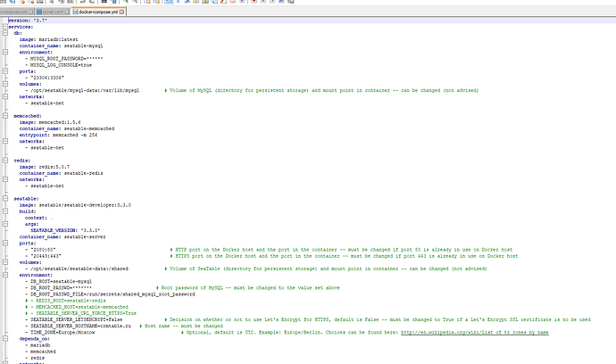Click /opt/seatable/seatable-data:/shared volume path
Image resolution: width=616 pixels, height=364 pixels.
pos(79,269)
